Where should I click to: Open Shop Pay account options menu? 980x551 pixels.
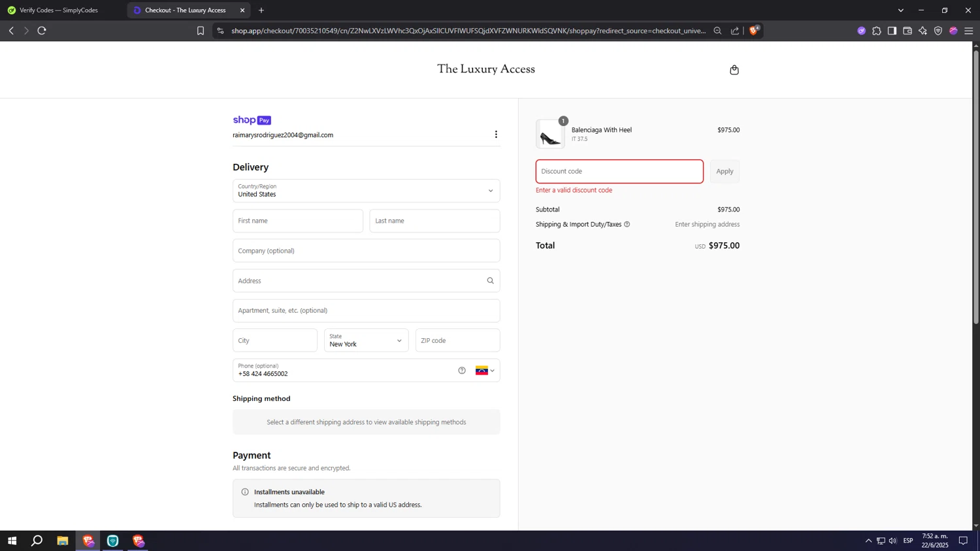(496, 134)
